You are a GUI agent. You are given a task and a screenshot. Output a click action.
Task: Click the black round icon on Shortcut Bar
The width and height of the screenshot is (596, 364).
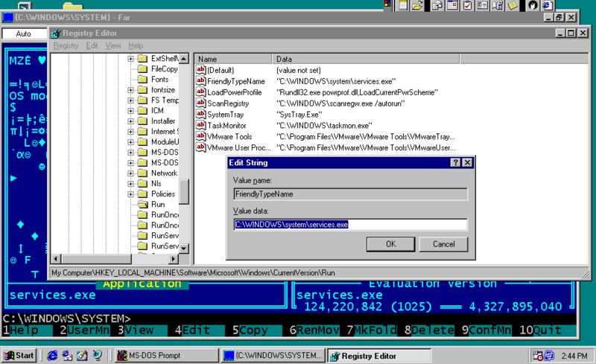(533, 5)
